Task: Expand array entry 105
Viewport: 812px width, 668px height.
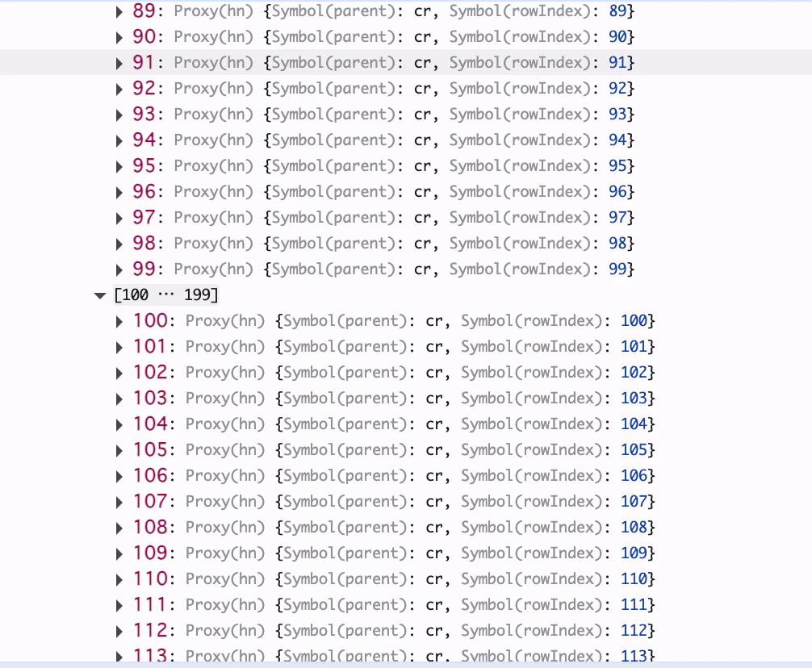Action: click(x=119, y=451)
